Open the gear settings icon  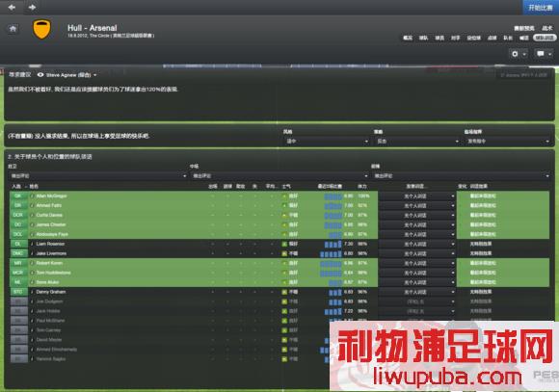pos(515,54)
